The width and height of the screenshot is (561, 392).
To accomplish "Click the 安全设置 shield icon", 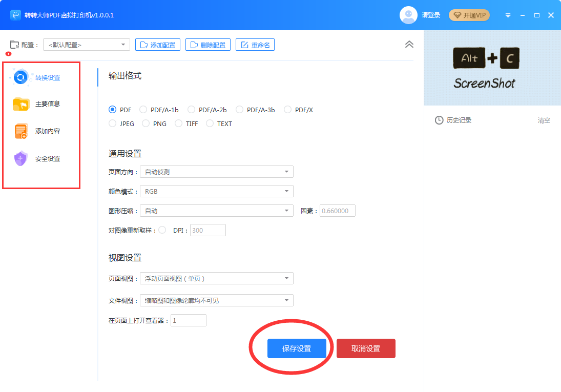I will 20,159.
